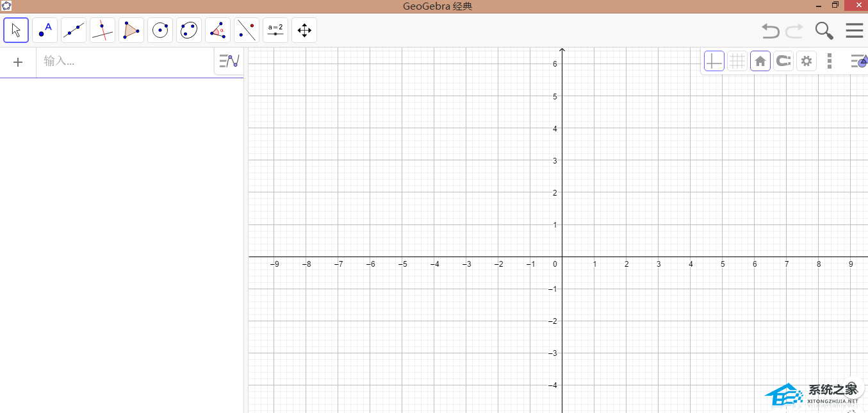Select Circle with Center through Point tool
The image size is (868, 413).
[160, 30]
